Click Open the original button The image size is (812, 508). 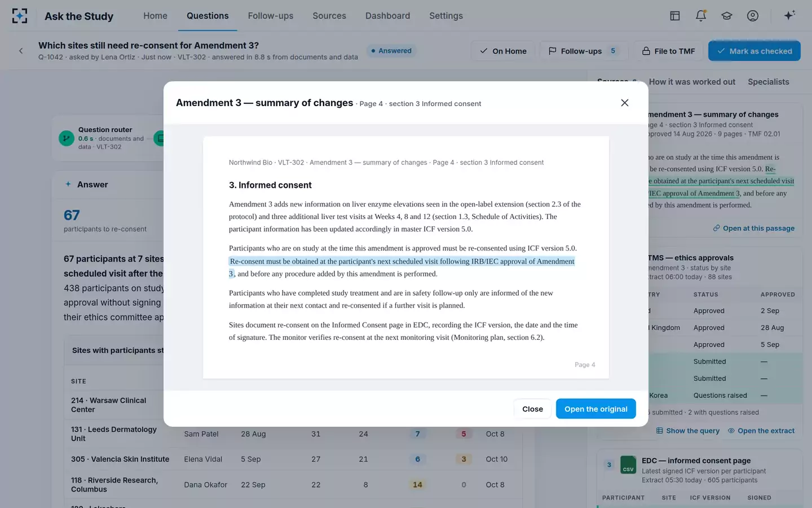596,409
